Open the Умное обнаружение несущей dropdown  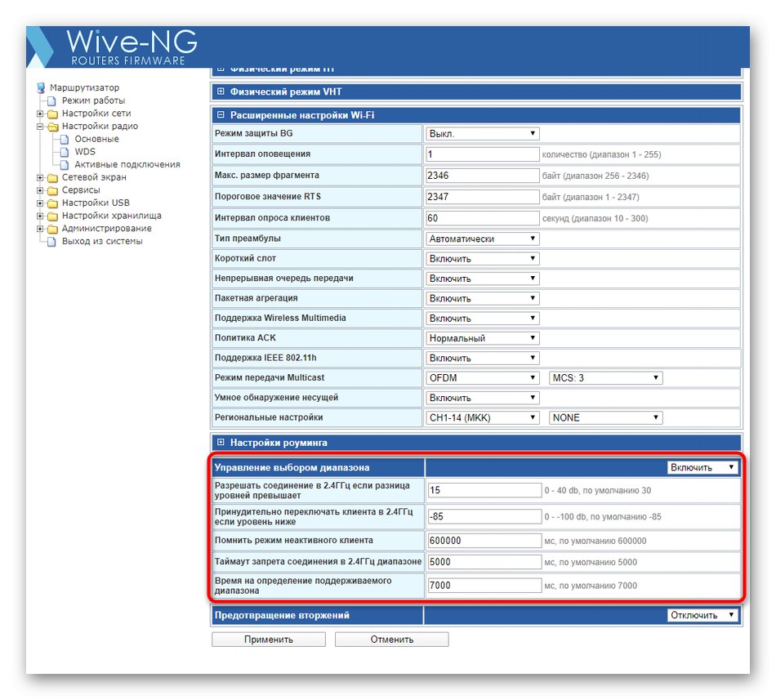click(483, 398)
